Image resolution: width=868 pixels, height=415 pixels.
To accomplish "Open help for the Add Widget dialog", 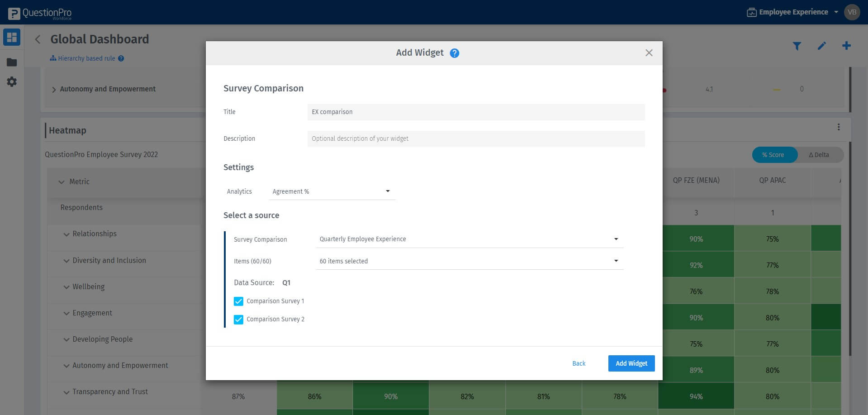I will (454, 53).
